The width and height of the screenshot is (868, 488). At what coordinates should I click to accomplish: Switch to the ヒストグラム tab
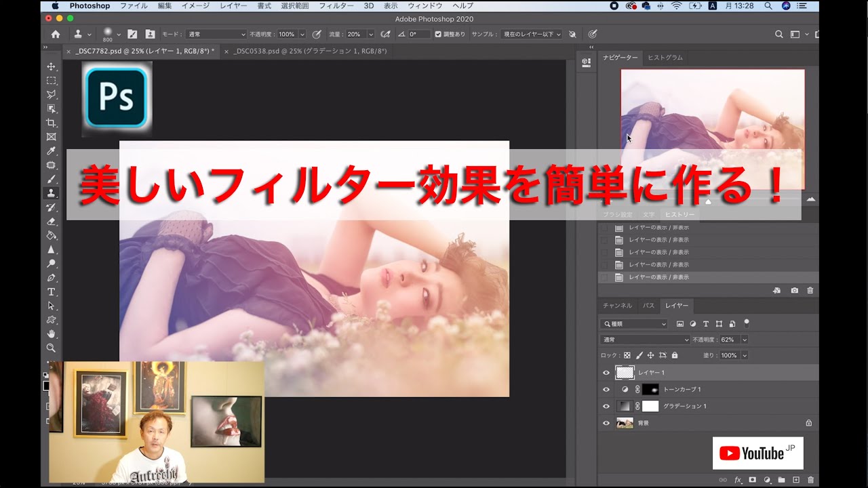665,58
